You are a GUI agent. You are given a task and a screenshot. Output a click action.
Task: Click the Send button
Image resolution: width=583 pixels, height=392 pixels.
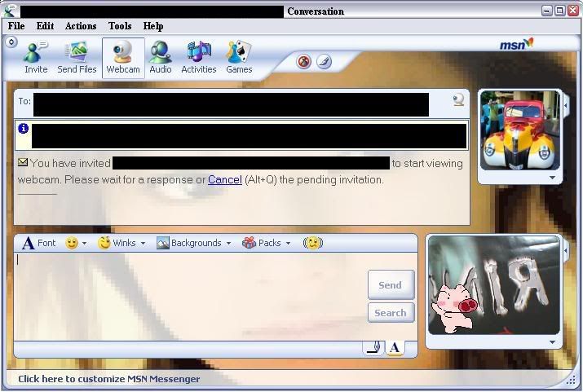(x=391, y=285)
